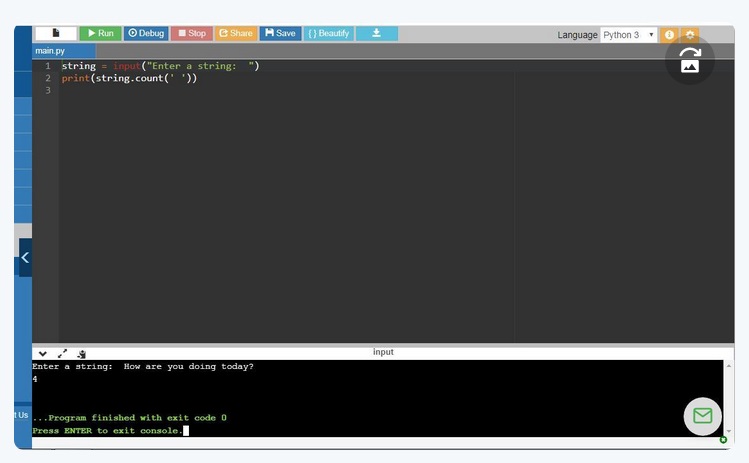Click the image rotate overlay icon

tap(690, 60)
